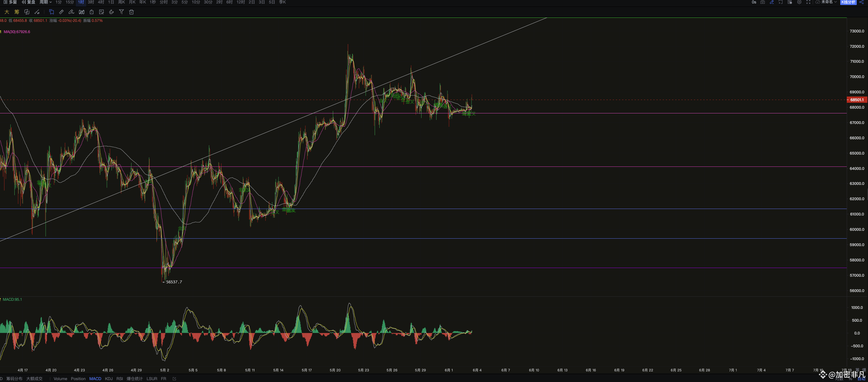
Task: Select the ruler measurement tool
Action: click(x=61, y=12)
